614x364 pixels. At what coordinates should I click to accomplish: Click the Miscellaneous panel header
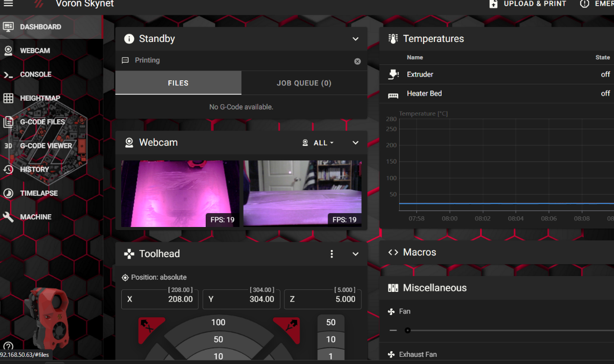pos(497,288)
